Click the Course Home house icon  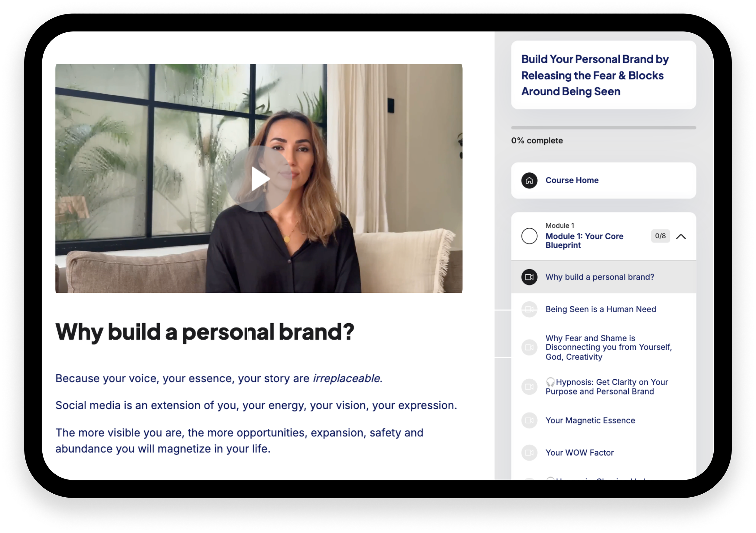(x=530, y=181)
